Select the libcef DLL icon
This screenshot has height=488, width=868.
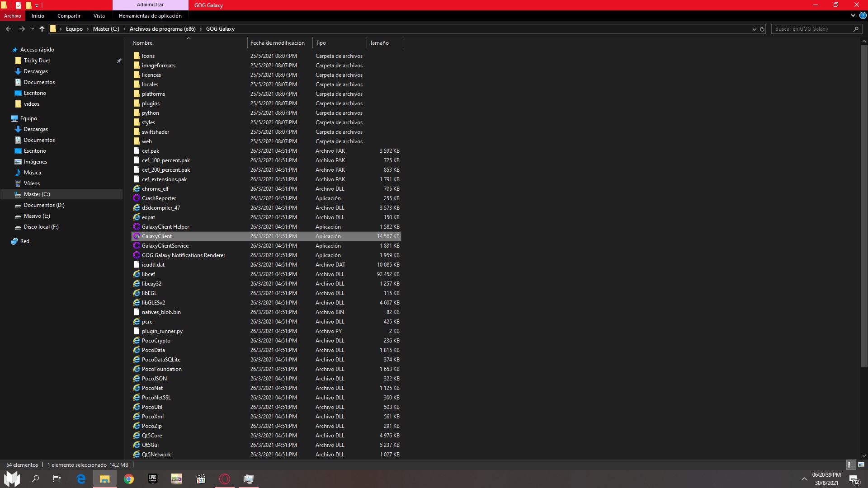[137, 274]
